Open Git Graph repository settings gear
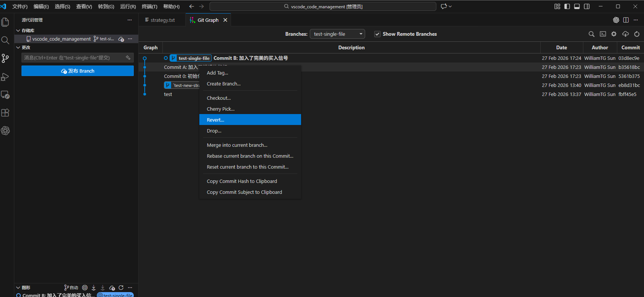Viewport: 644px width, 297px height. pyautogui.click(x=614, y=34)
